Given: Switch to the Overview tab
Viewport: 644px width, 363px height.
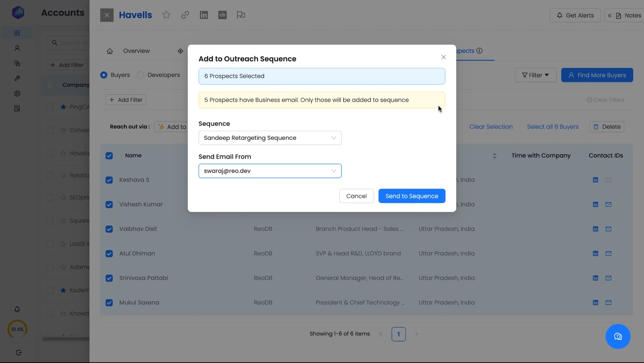Looking at the screenshot, I should coord(136,51).
